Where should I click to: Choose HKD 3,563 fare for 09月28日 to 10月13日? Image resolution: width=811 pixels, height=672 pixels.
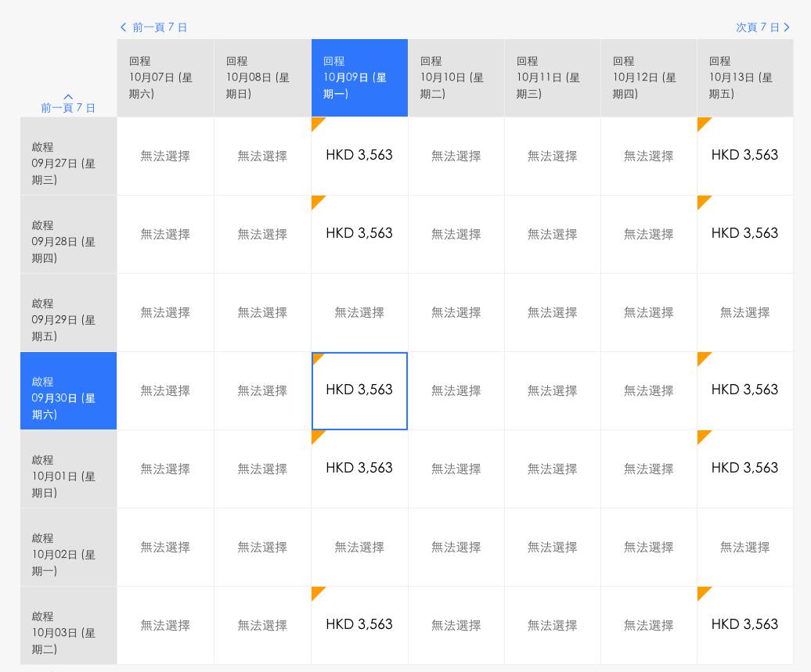click(744, 234)
